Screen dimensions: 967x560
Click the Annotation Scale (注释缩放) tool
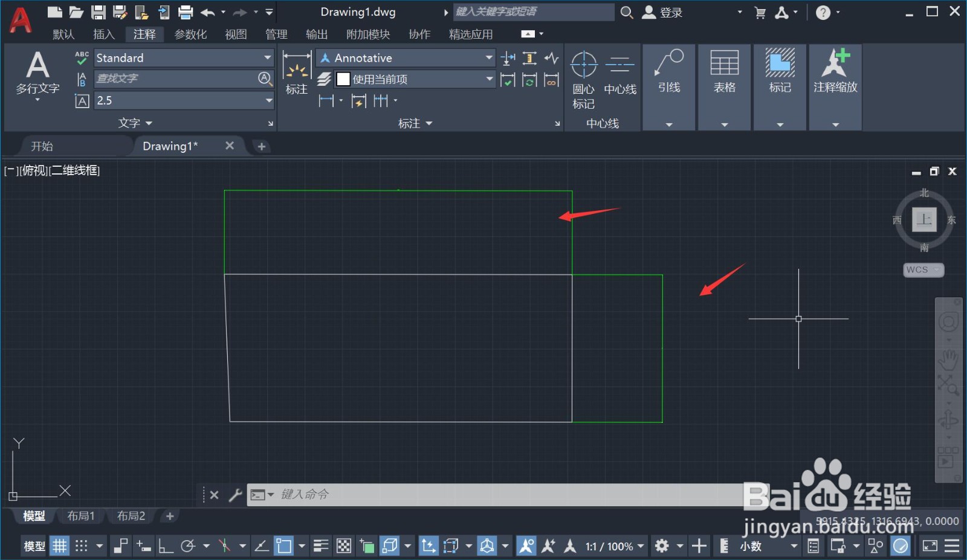835,71
